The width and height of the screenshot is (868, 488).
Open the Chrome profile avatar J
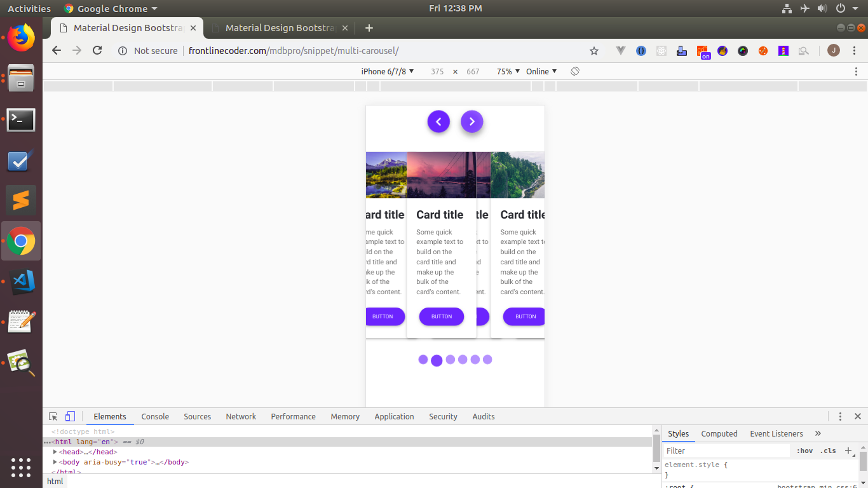pos(834,51)
